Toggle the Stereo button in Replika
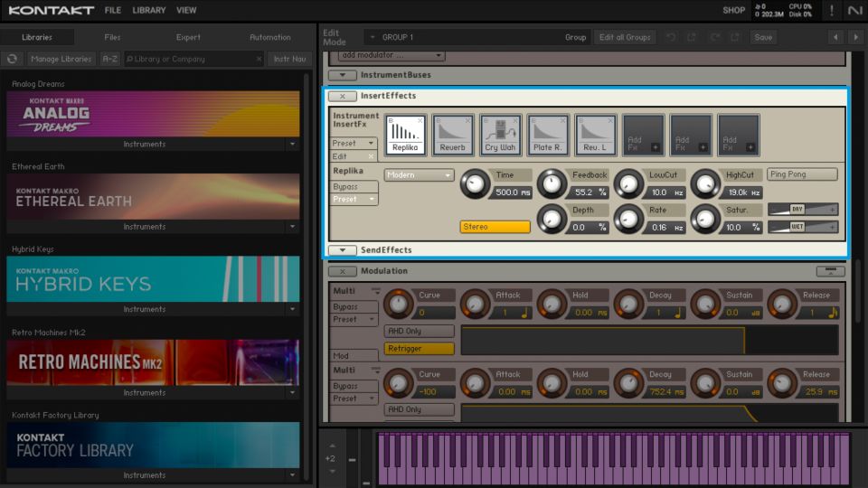Viewport: 868px width, 488px height. (x=495, y=227)
